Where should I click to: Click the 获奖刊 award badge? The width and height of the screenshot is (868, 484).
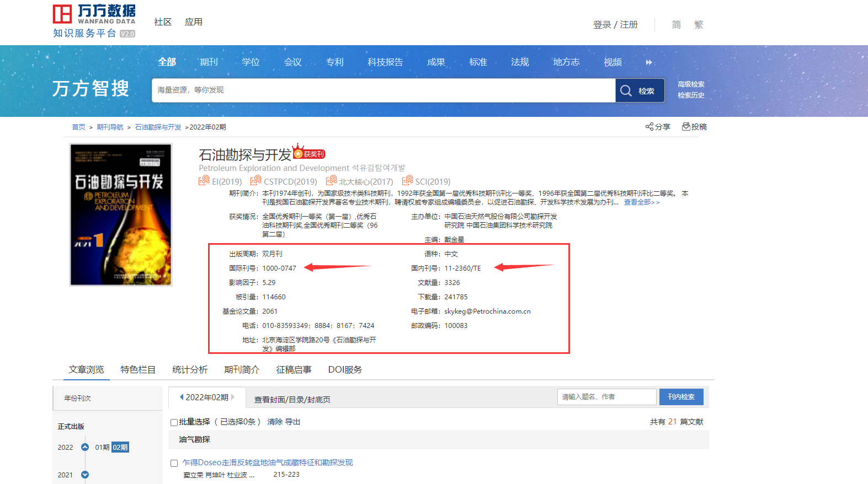(309, 153)
